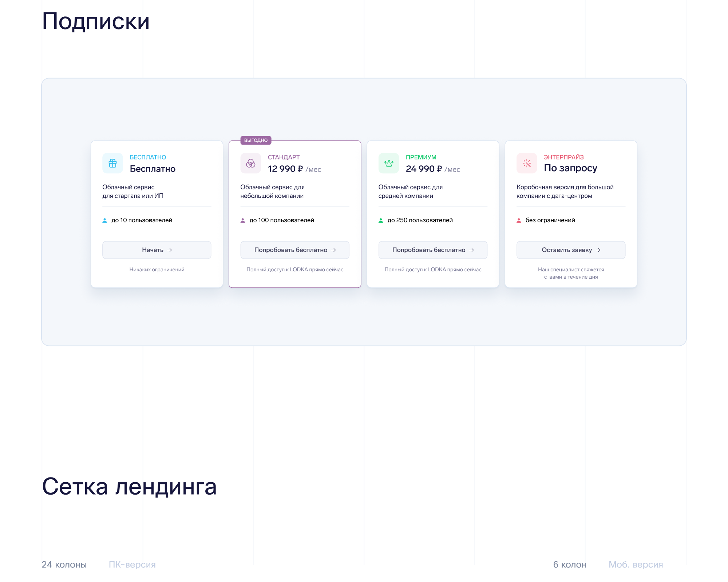Click the 'Никаких ограничений' caption

(157, 270)
